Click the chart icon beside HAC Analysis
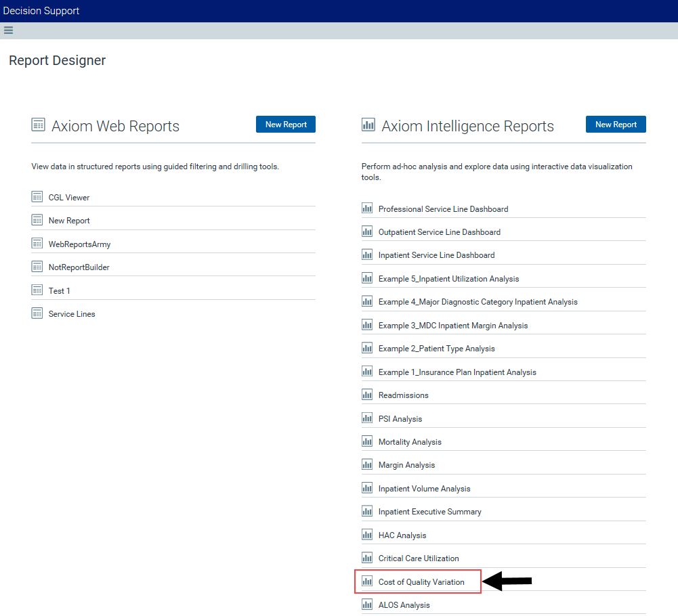The width and height of the screenshot is (678, 616). coord(367,535)
